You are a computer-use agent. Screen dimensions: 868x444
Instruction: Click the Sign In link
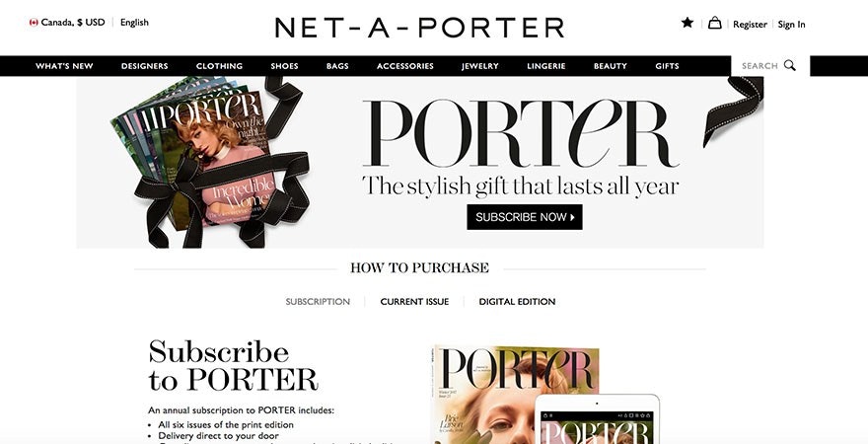(x=791, y=25)
